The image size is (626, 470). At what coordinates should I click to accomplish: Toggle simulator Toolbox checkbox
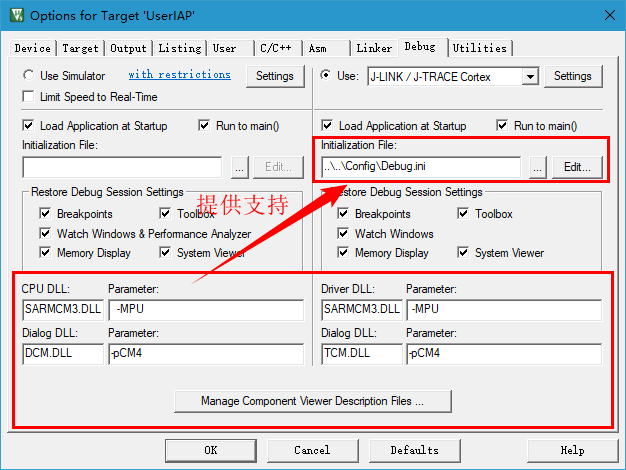click(165, 214)
